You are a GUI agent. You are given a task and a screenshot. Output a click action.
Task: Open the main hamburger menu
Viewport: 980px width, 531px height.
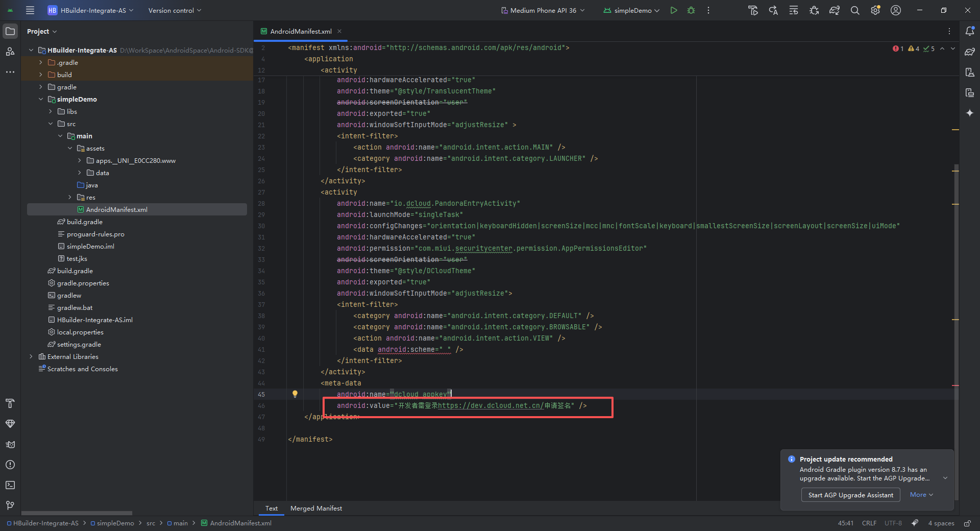coord(30,10)
